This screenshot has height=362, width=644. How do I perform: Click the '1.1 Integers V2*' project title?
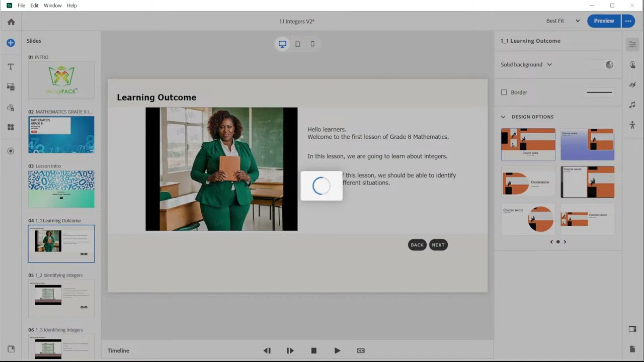[297, 21]
